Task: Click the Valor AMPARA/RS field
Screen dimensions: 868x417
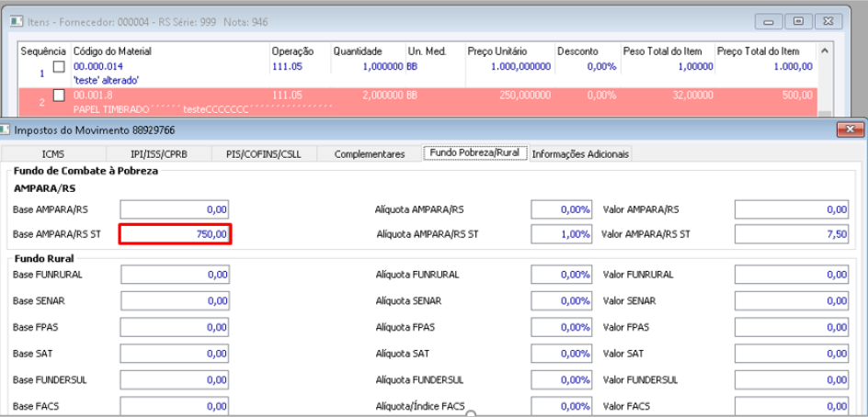Action: (x=792, y=209)
